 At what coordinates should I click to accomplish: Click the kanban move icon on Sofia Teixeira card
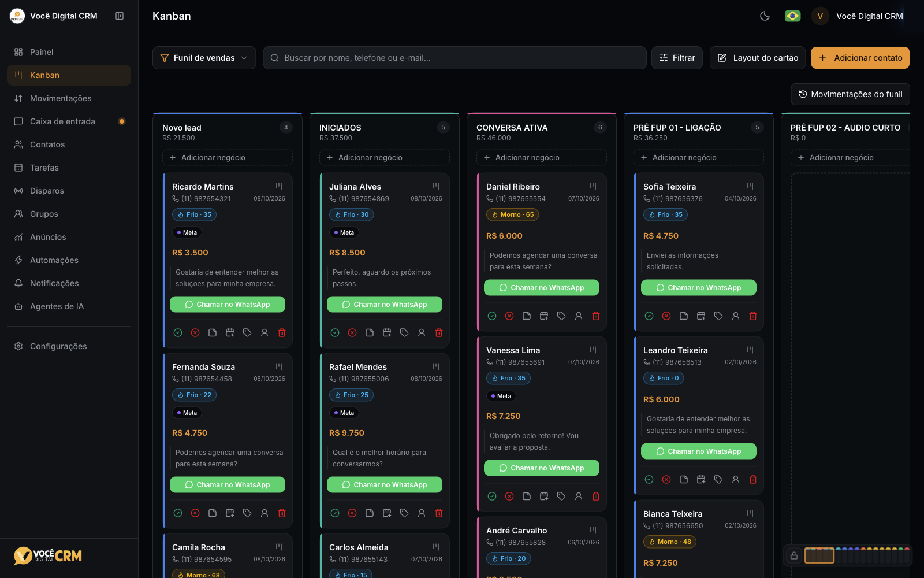tap(750, 186)
